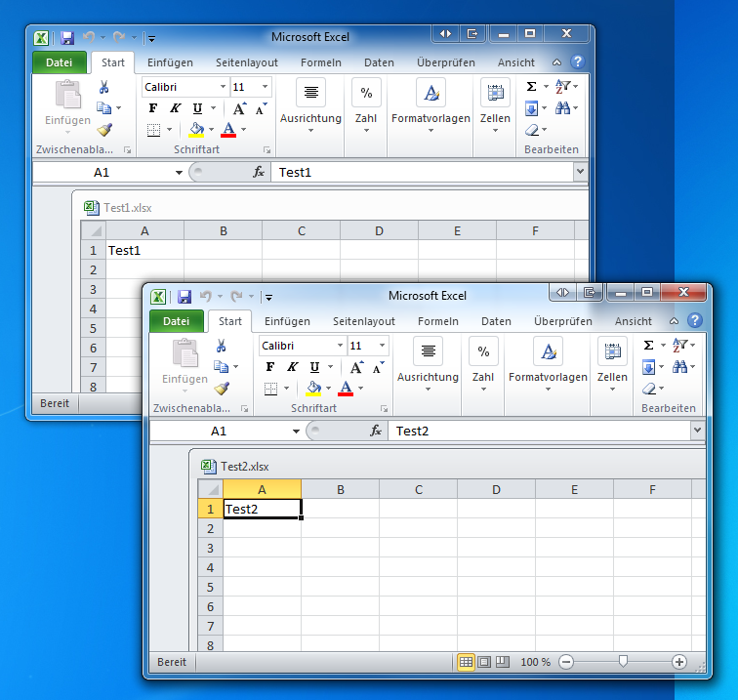Switch to Page Break Preview in status bar
Image resolution: width=738 pixels, height=700 pixels.
(502, 662)
